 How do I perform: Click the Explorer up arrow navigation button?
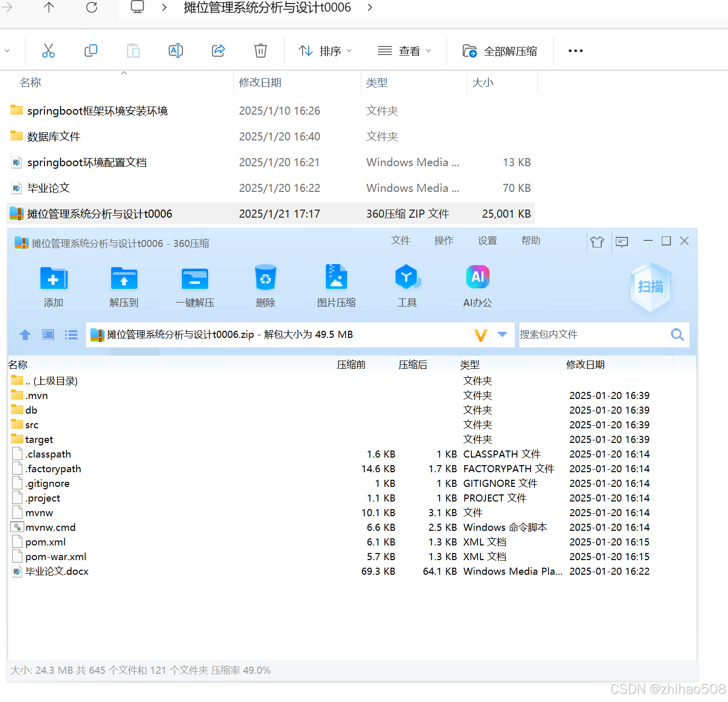click(49, 7)
